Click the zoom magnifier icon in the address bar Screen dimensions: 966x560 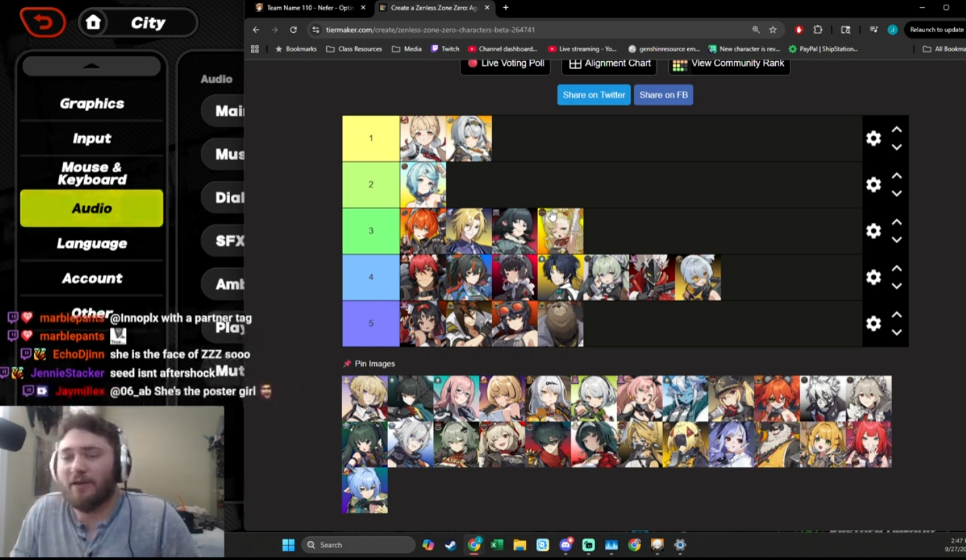pyautogui.click(x=756, y=30)
